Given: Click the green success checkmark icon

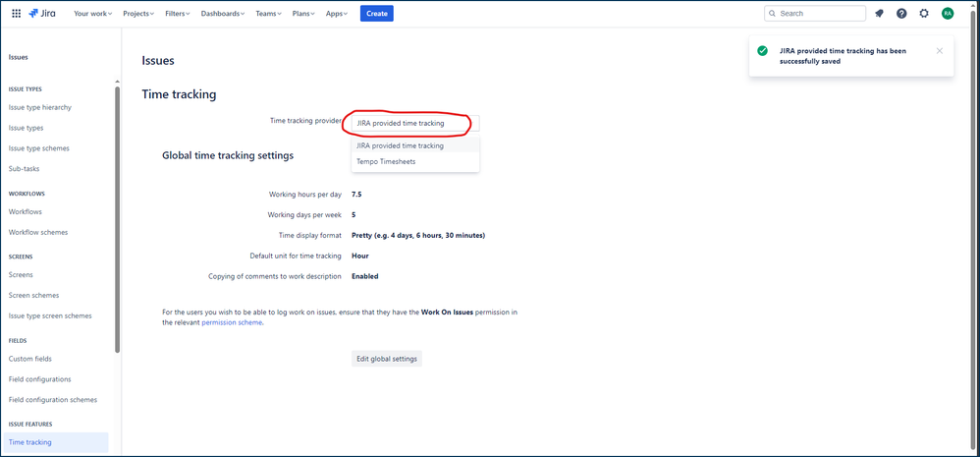Looking at the screenshot, I should point(763,51).
